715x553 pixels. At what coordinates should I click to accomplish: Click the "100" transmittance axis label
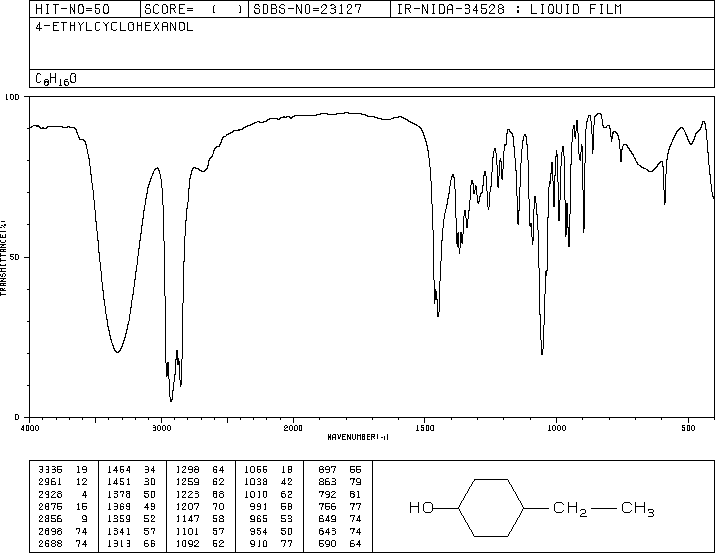(12, 97)
